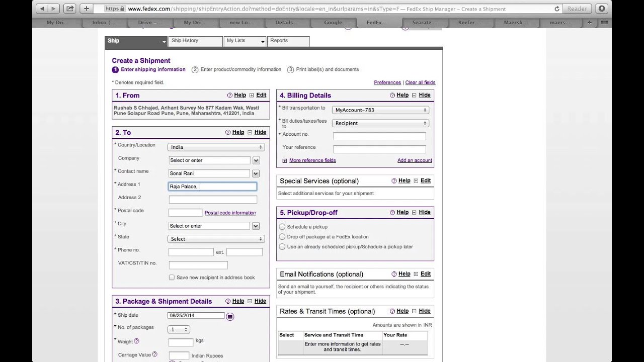Open the address book arrow beside Contact name

tap(256, 173)
